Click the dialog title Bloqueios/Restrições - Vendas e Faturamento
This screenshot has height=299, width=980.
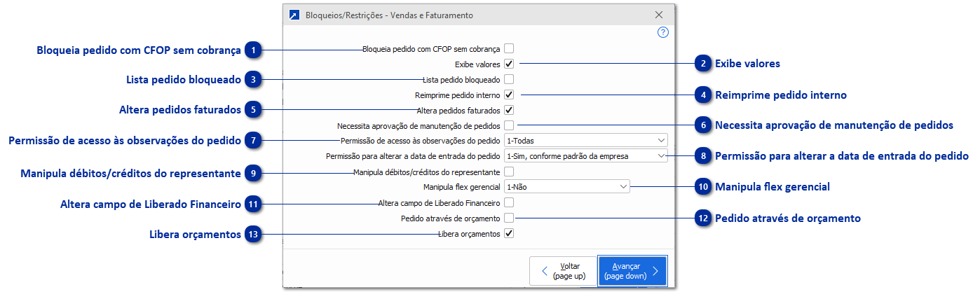coord(389,15)
